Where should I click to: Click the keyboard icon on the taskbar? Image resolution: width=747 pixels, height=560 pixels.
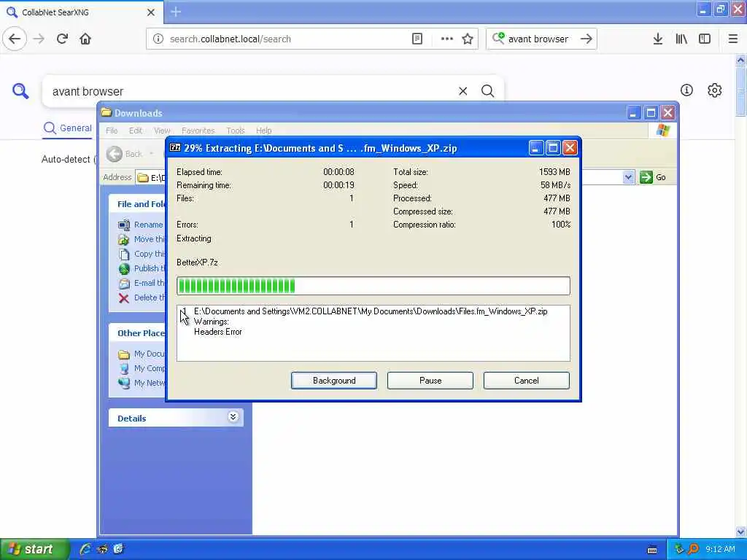coord(652,550)
